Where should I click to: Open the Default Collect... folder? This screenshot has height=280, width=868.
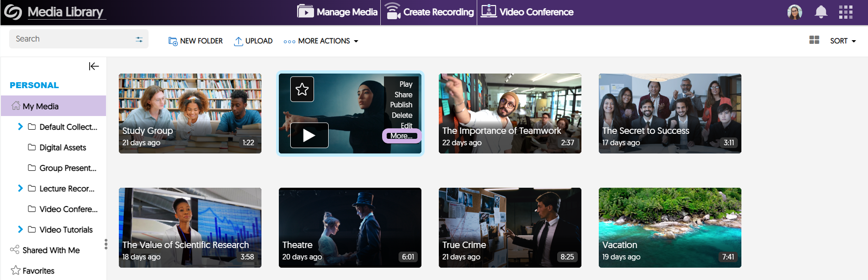pyautogui.click(x=63, y=127)
